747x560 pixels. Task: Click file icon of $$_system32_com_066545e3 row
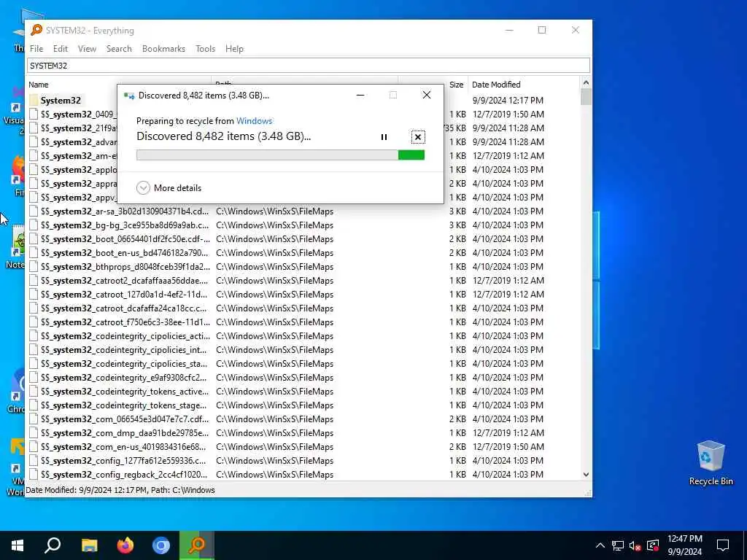(34, 419)
